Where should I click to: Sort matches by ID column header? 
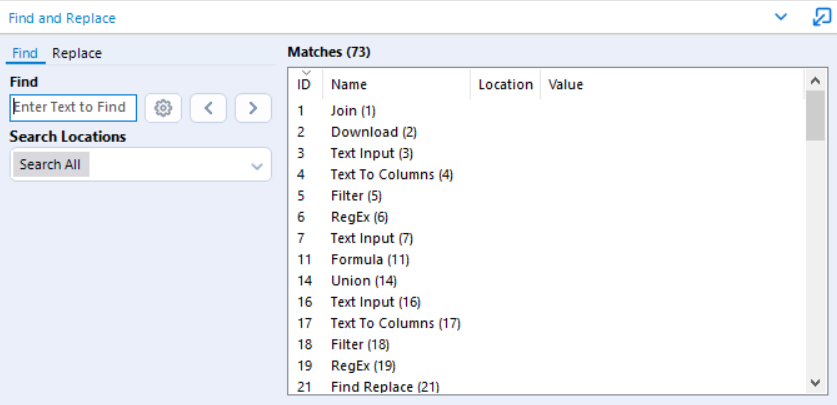(305, 84)
